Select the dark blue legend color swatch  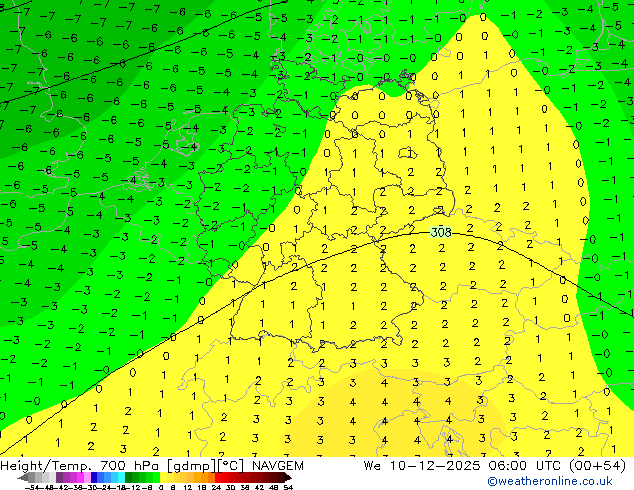pos(94,478)
